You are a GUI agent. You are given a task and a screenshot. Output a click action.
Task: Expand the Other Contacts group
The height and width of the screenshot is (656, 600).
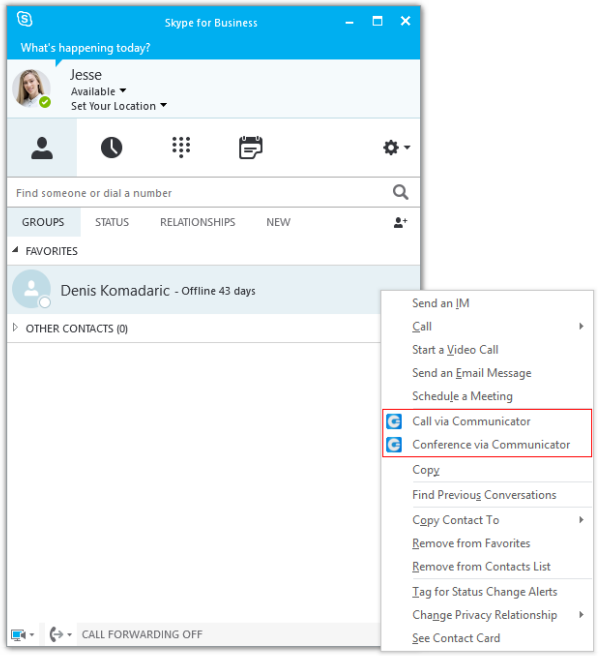pos(15,328)
